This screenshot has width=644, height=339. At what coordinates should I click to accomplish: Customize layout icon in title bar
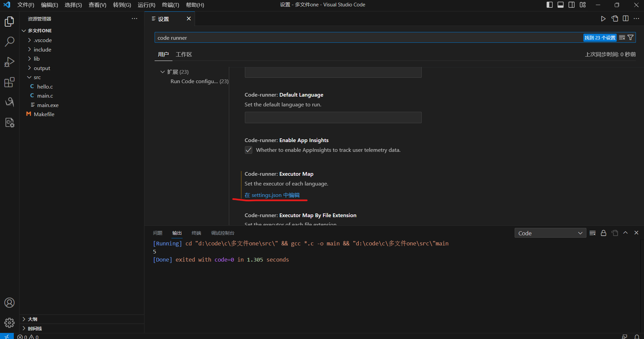(583, 5)
